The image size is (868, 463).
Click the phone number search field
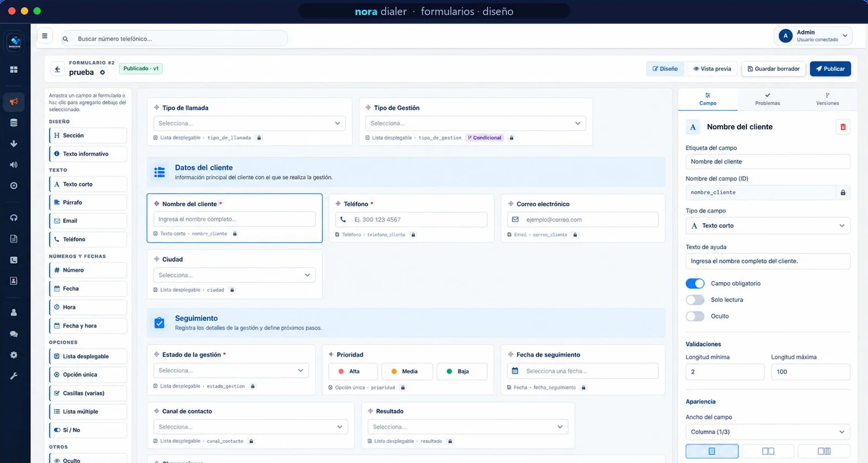coord(174,39)
